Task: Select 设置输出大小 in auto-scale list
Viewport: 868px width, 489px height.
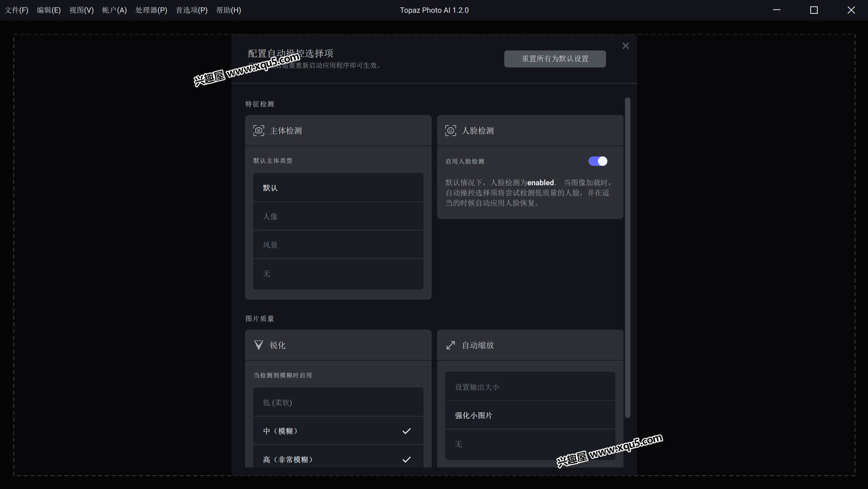Action: pos(530,387)
